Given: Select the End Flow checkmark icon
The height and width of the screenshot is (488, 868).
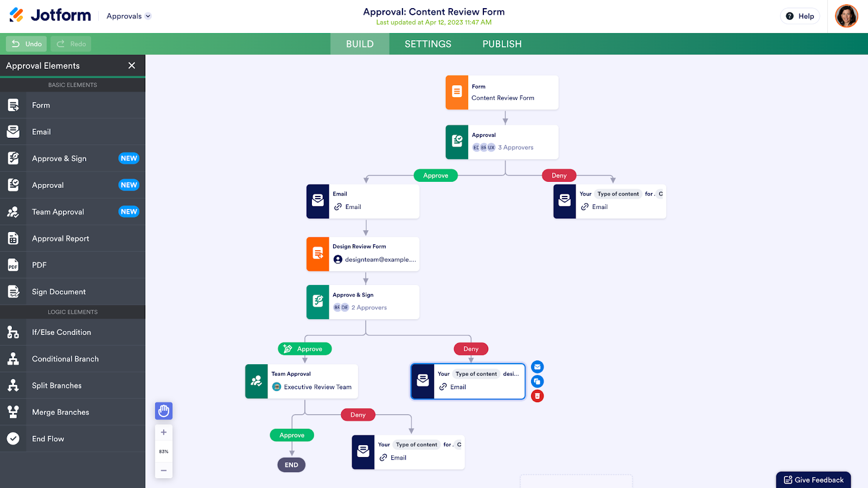Looking at the screenshot, I should point(14,439).
